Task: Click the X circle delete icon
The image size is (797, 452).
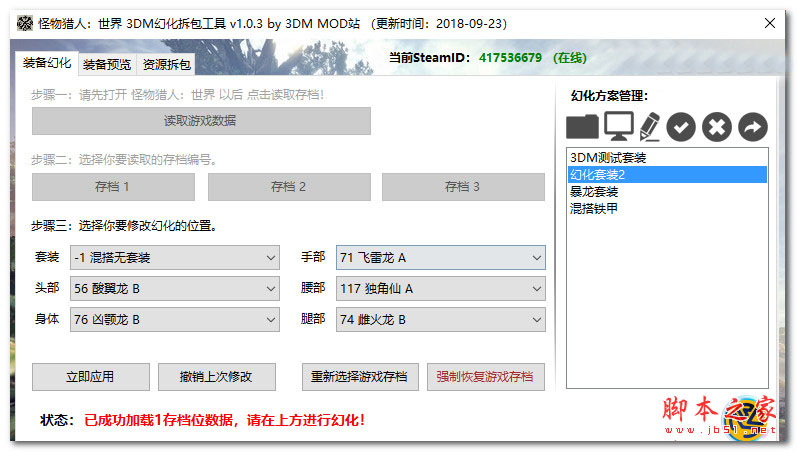Action: coord(717,127)
